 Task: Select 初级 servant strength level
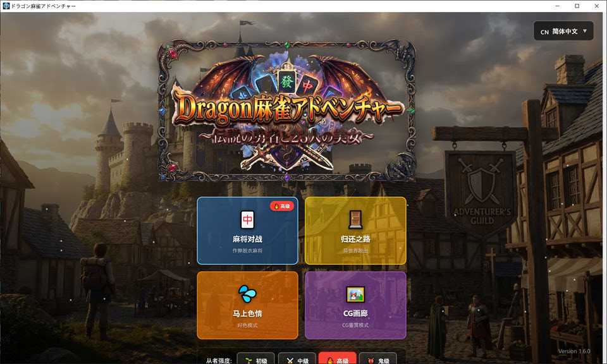[x=256, y=360]
